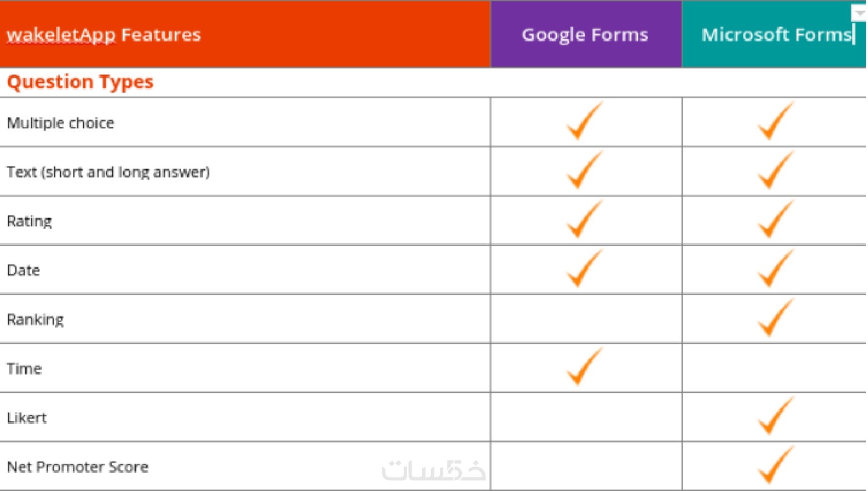Select the Microsoft Forms column header
The width and height of the screenshot is (868, 491).
tap(776, 35)
